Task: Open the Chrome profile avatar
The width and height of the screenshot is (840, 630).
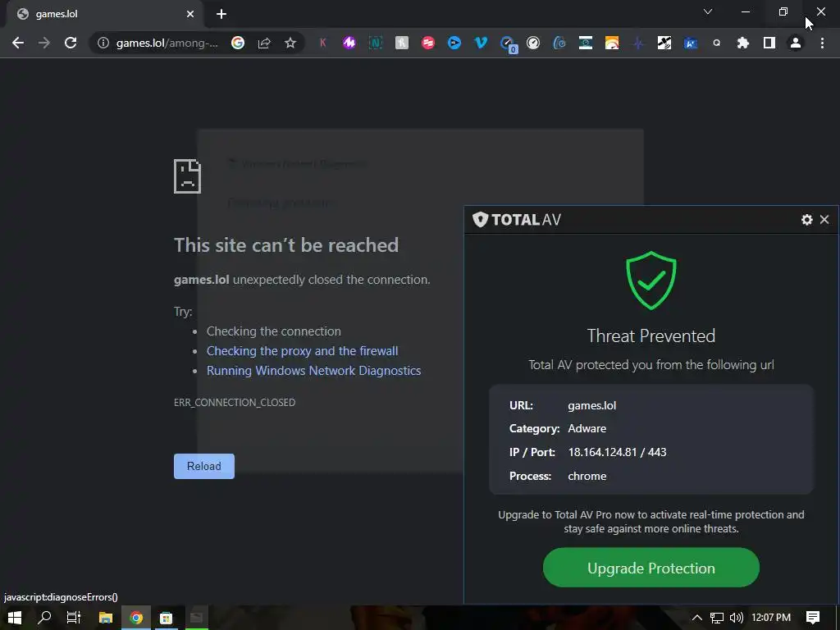Action: [x=796, y=43]
